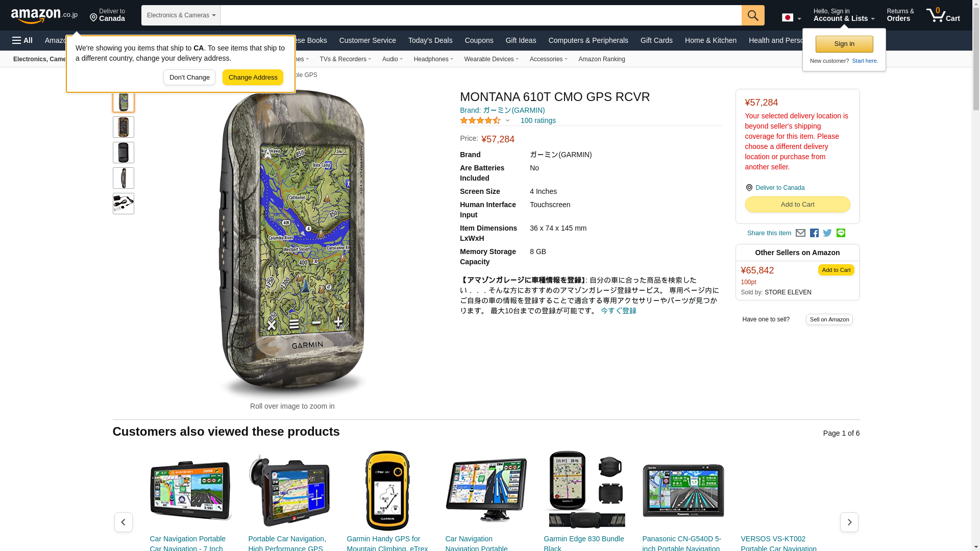980x551 pixels.
Task: Share this item on Facebook
Action: [x=814, y=233]
